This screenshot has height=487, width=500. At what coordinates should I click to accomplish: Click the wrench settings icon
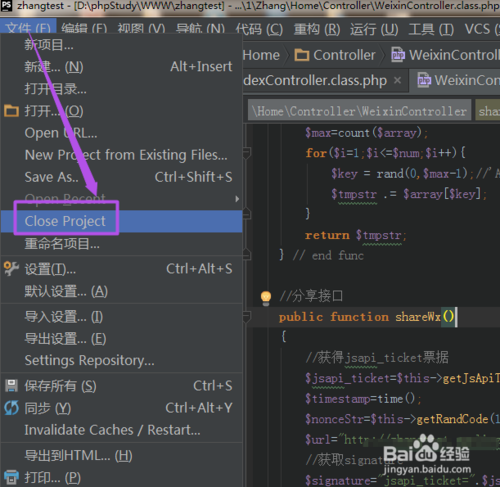pyautogui.click(x=11, y=269)
